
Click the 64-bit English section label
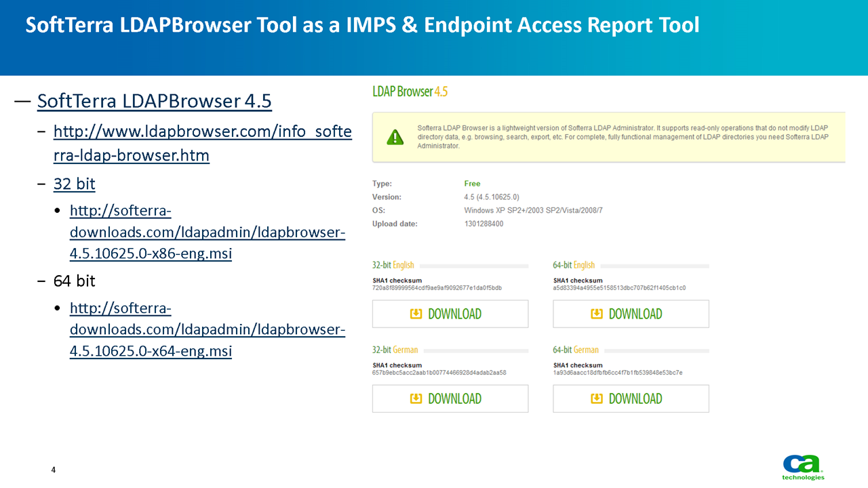(x=574, y=265)
